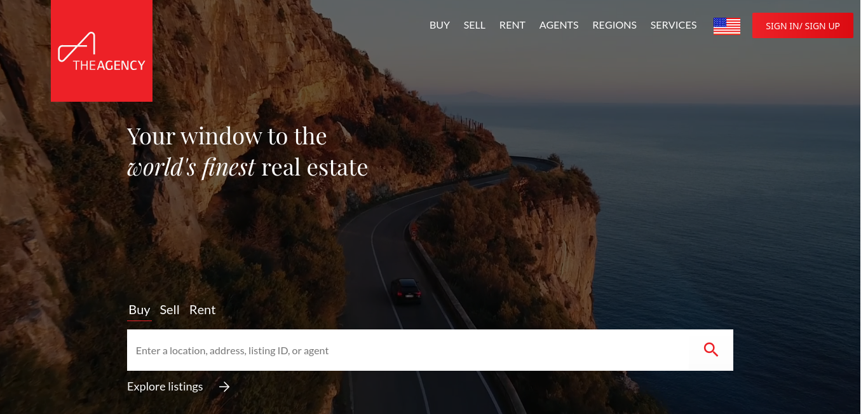Follow the Explore listings link
Image resolution: width=868 pixels, height=414 pixels.
point(165,387)
